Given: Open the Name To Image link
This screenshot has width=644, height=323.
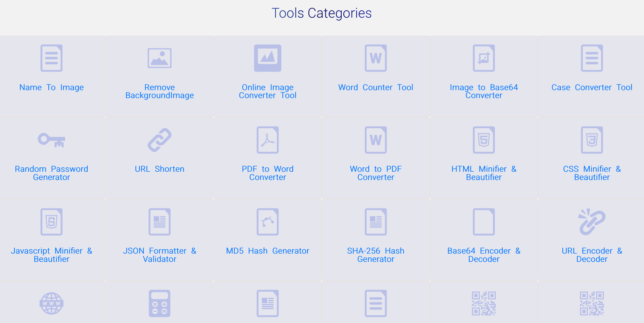Looking at the screenshot, I should 52,87.
